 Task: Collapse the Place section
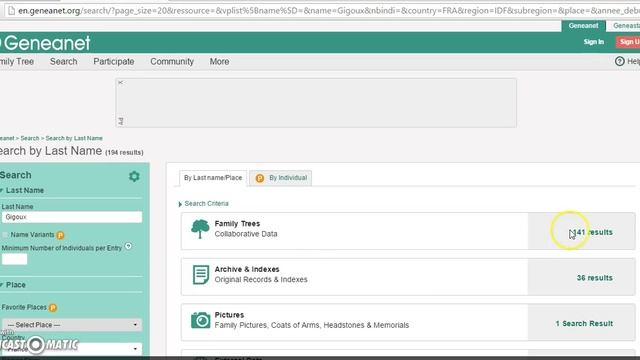click(x=13, y=285)
